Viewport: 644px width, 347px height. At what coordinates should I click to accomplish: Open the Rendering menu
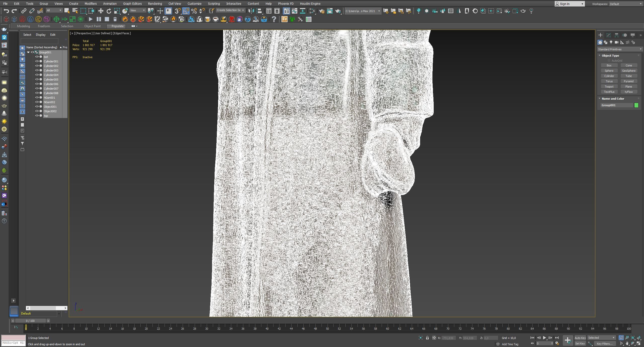155,4
